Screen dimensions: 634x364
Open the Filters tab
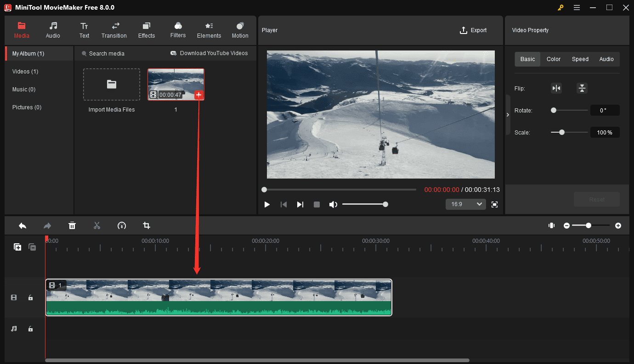pos(178,30)
